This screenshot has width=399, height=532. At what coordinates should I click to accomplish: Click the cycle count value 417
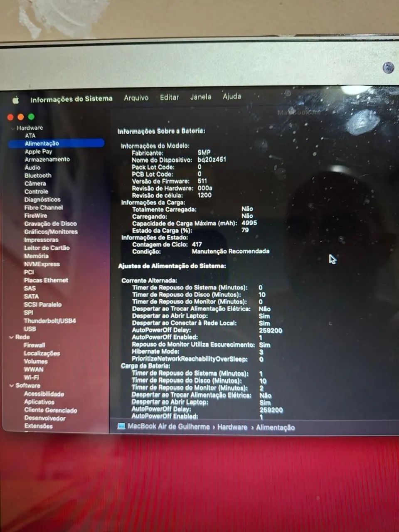(x=197, y=244)
